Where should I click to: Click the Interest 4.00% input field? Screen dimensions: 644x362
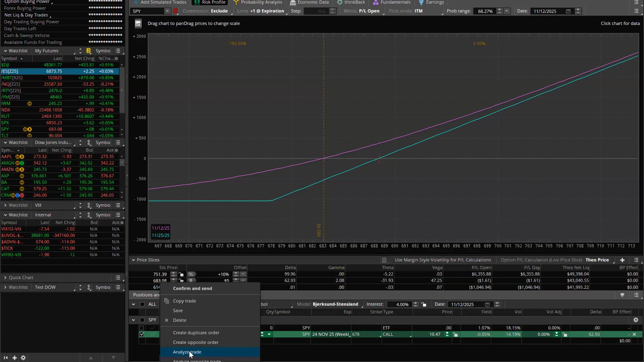click(400, 304)
